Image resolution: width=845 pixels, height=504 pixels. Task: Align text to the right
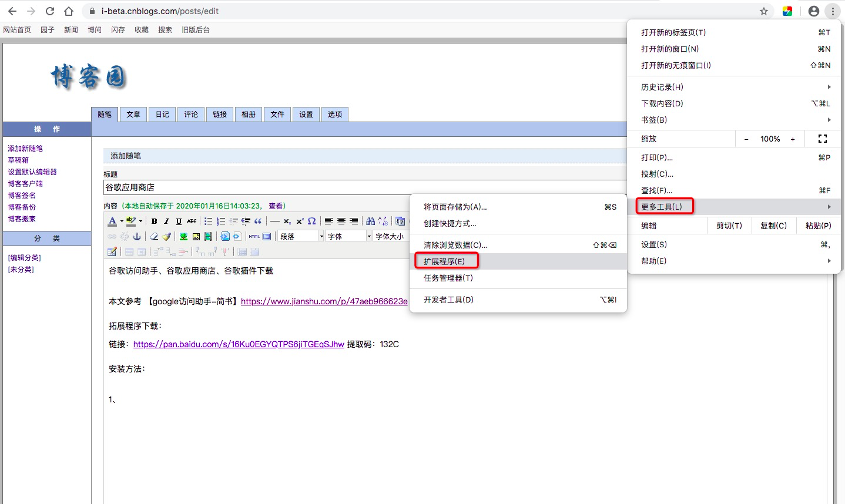[354, 221]
